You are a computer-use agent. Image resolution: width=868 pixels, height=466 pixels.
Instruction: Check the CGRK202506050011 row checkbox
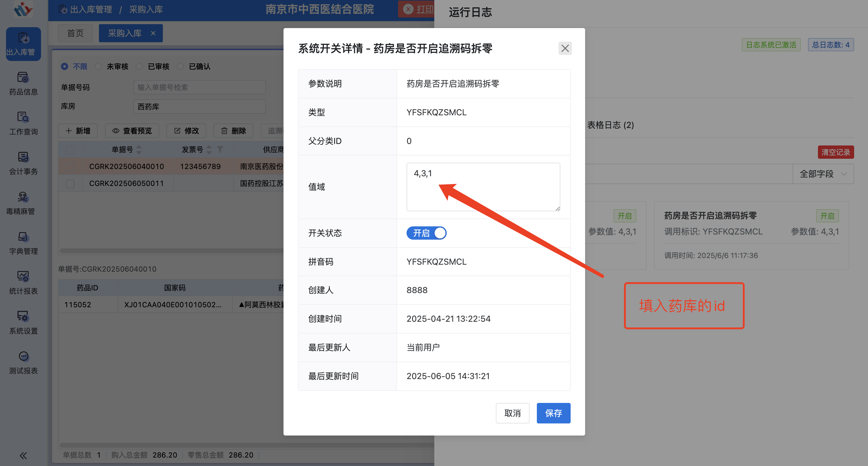click(70, 184)
